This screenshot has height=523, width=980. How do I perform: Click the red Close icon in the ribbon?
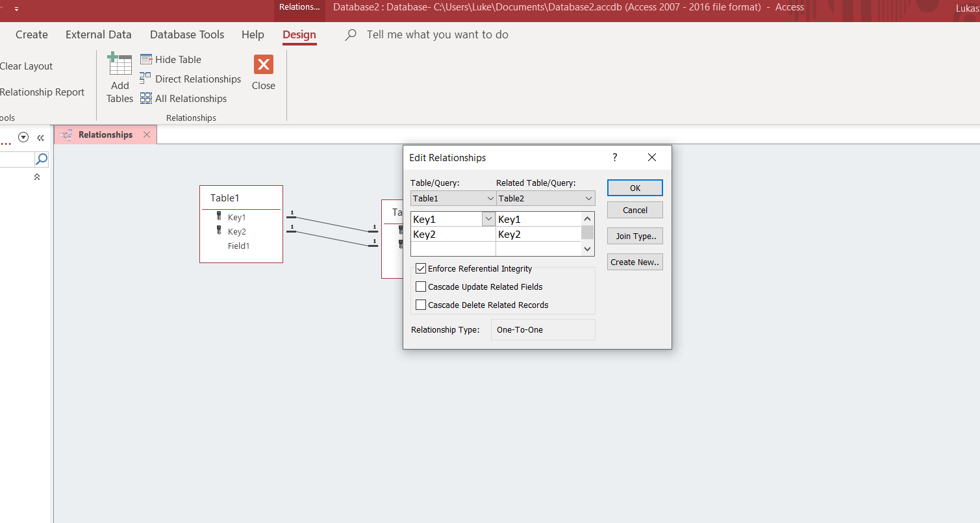(x=263, y=65)
